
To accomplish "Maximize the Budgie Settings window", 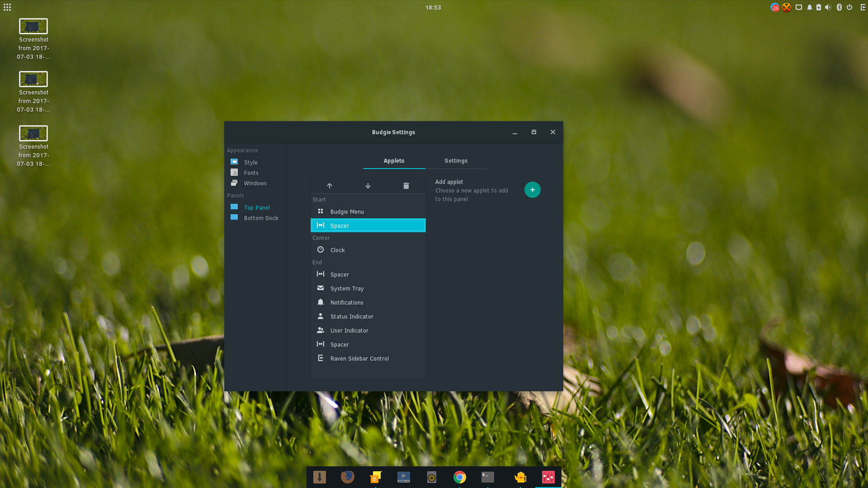I will (534, 132).
